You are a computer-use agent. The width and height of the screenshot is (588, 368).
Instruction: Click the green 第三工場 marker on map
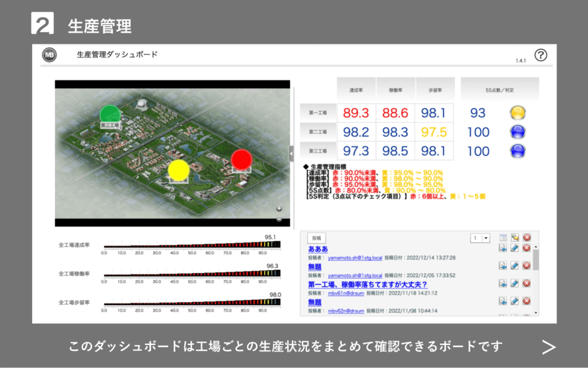coord(110,114)
